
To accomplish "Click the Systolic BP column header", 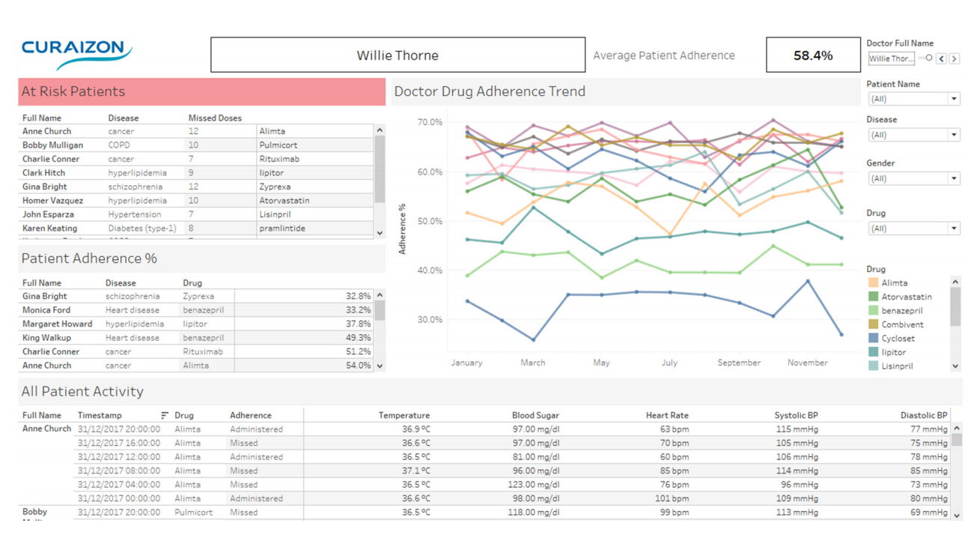I will pyautogui.click(x=796, y=415).
